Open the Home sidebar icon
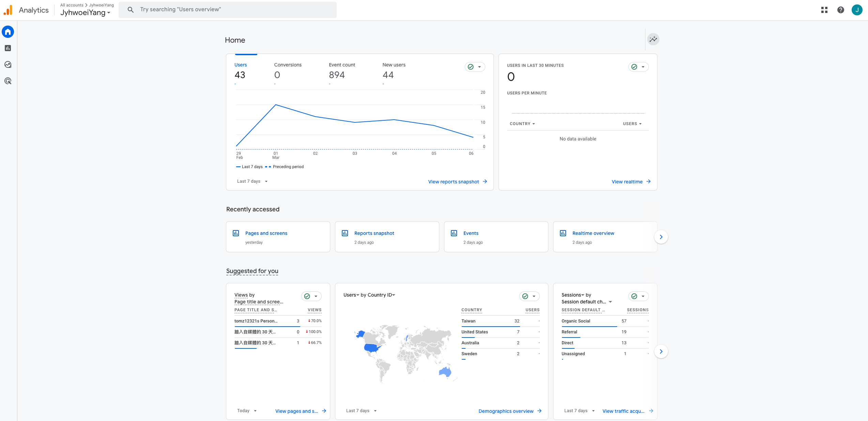 click(8, 32)
